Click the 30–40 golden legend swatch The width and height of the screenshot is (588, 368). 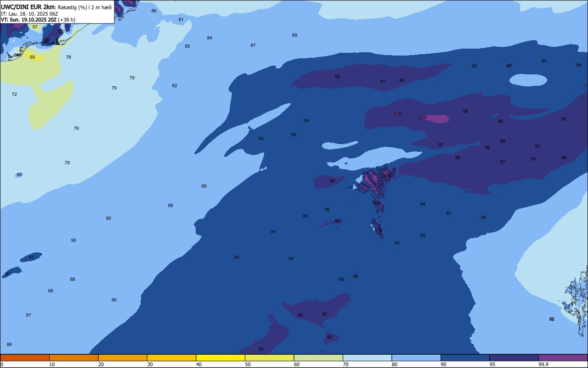click(171, 357)
